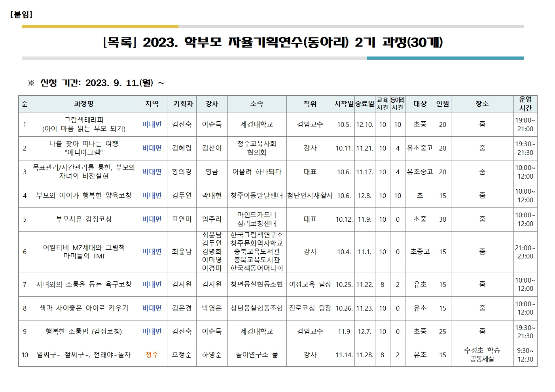Image resolution: width=555 pixels, height=392 pixels.
Task: Click target audience '초중고' in row 6
Action: coord(420,252)
